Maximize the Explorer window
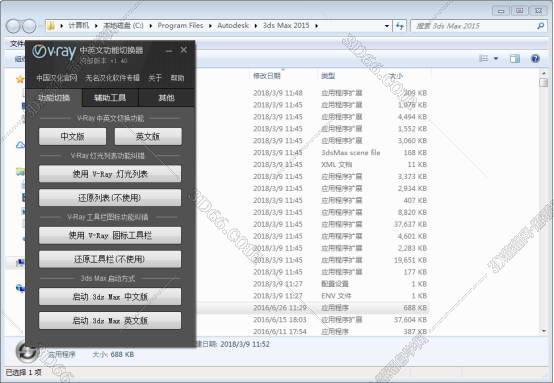554x383 pixels. (x=519, y=11)
